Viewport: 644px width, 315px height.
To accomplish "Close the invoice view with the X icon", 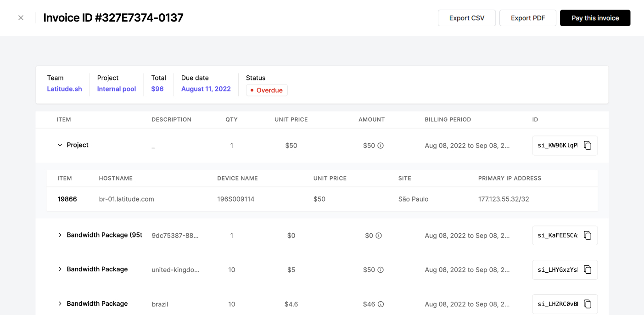I will (21, 18).
